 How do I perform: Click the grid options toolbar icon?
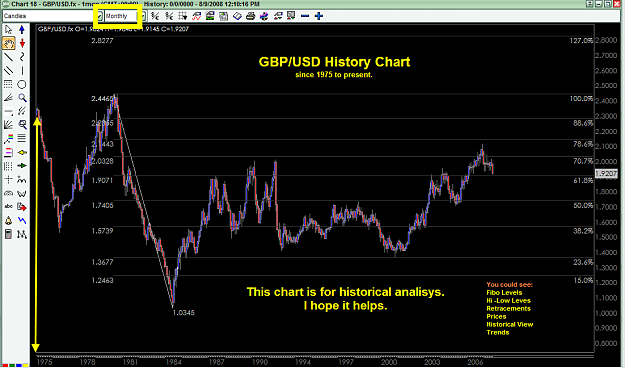click(x=183, y=16)
